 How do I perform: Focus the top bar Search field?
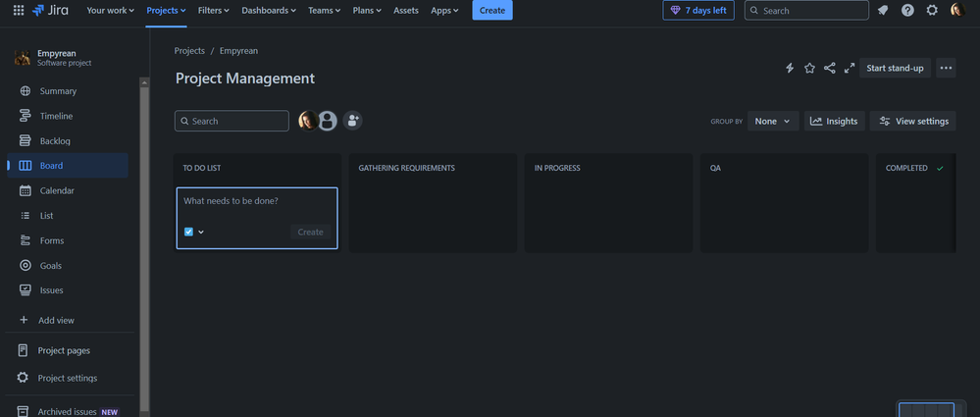(806, 10)
